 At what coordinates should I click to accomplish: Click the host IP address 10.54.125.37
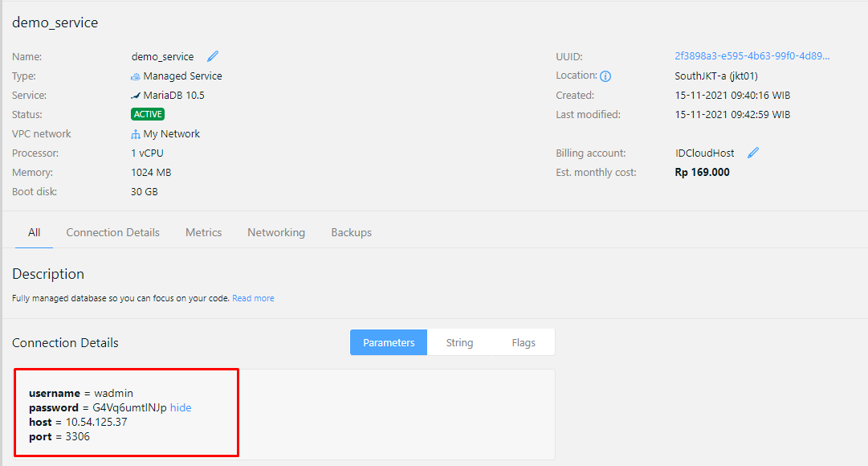click(96, 422)
